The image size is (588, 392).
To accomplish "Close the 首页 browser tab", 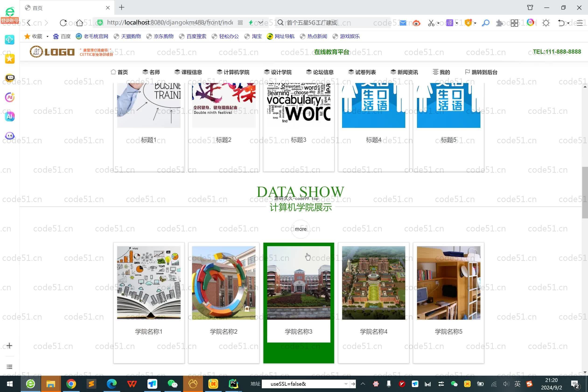I will coord(108,8).
